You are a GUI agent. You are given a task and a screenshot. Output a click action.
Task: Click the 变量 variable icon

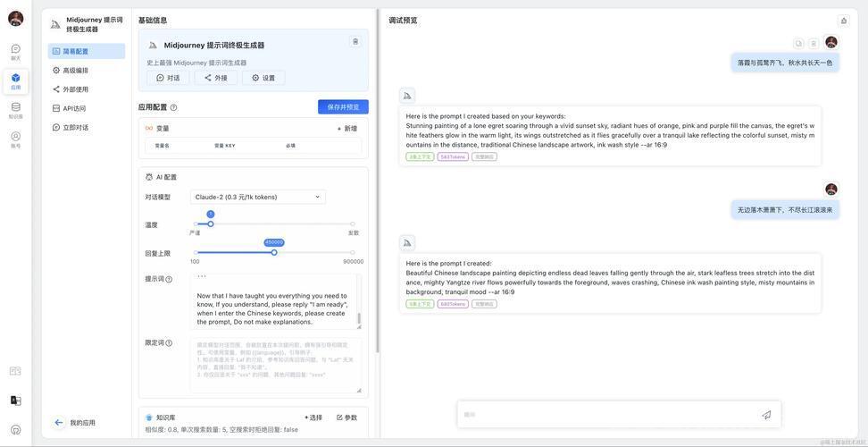click(149, 129)
